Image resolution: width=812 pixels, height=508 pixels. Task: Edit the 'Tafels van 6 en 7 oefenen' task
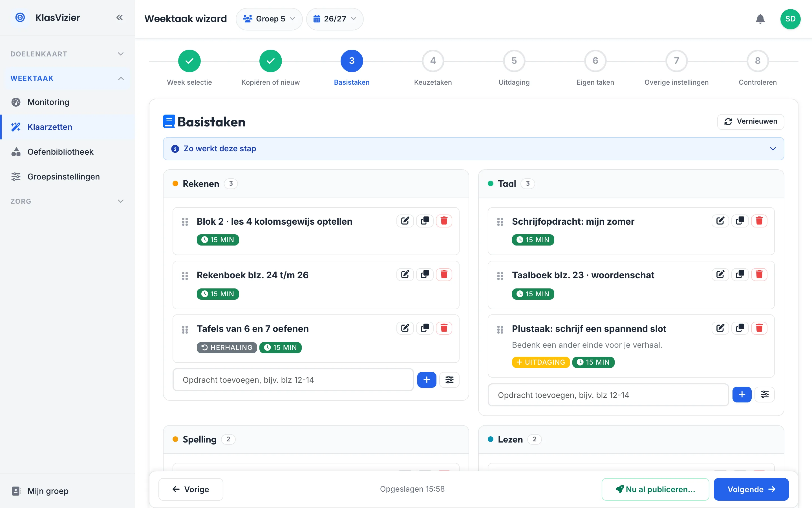click(x=405, y=328)
